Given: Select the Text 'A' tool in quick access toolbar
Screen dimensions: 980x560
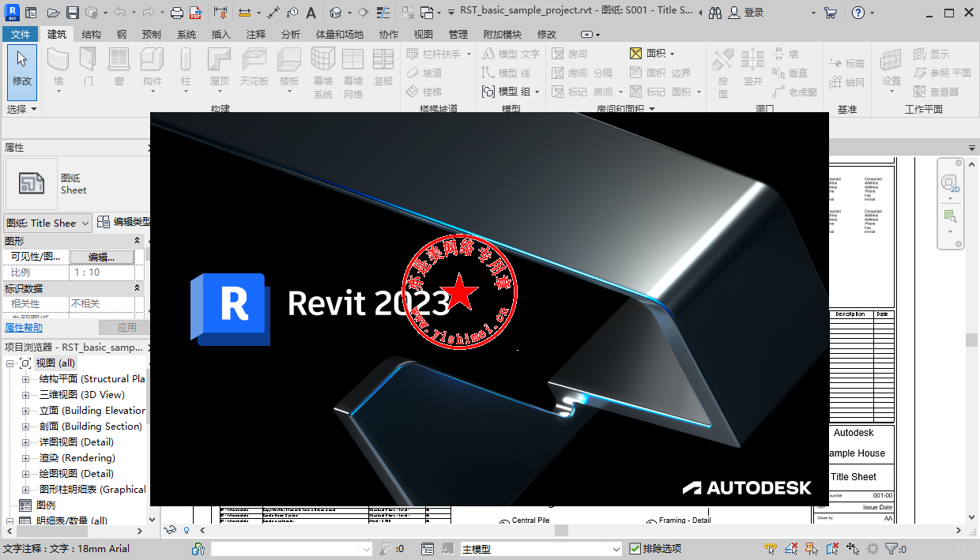Looking at the screenshot, I should tap(311, 13).
